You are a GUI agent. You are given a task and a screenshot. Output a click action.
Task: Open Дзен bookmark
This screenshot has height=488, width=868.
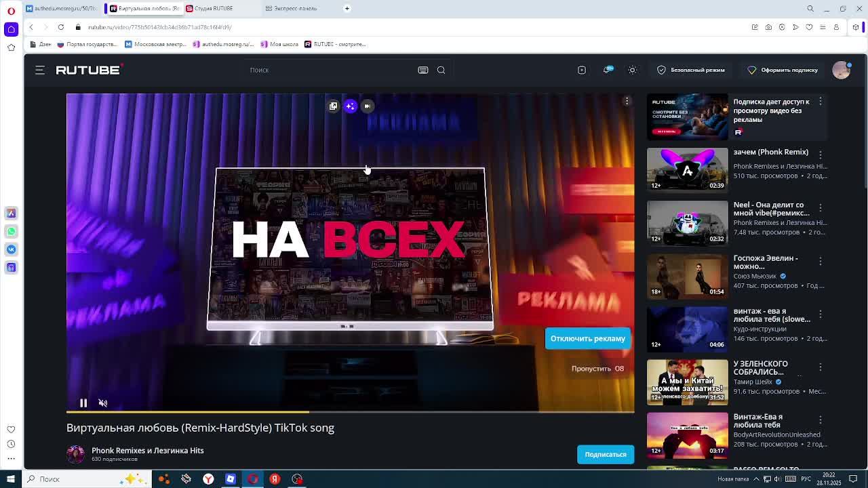pos(41,44)
